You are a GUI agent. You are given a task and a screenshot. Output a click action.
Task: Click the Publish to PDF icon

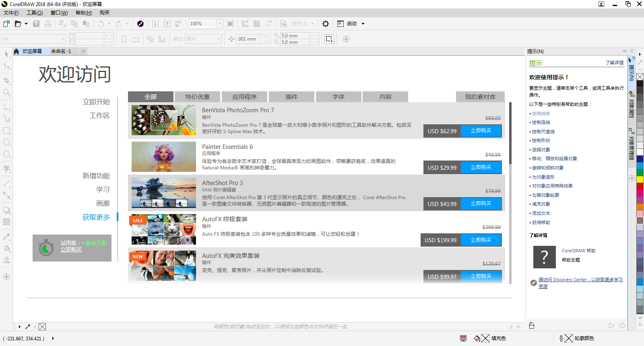[x=179, y=24]
